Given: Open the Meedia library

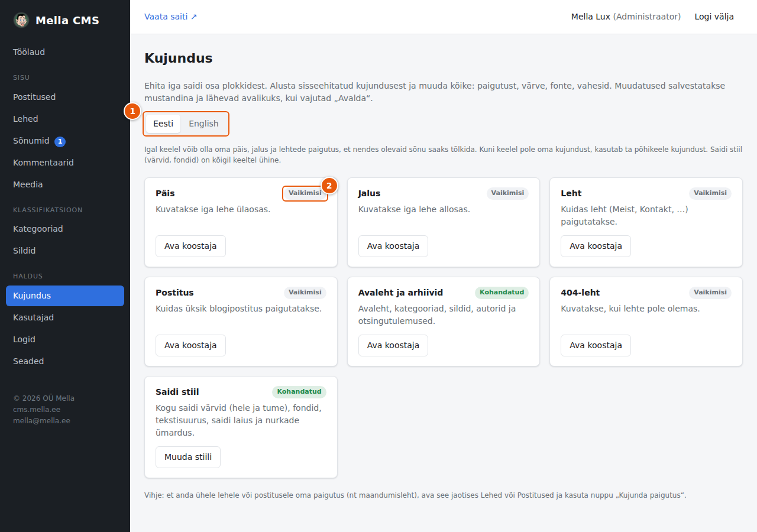Looking at the screenshot, I should pos(65,184).
